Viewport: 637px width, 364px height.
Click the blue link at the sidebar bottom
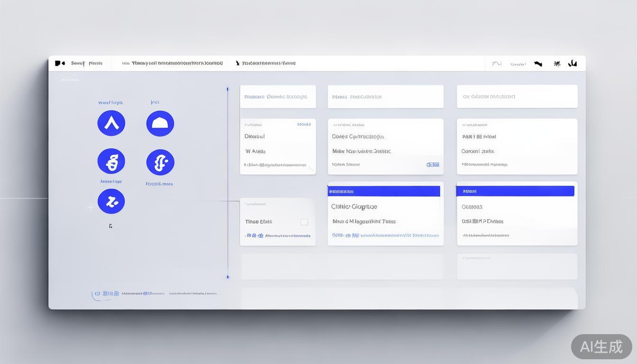pyautogui.click(x=105, y=294)
